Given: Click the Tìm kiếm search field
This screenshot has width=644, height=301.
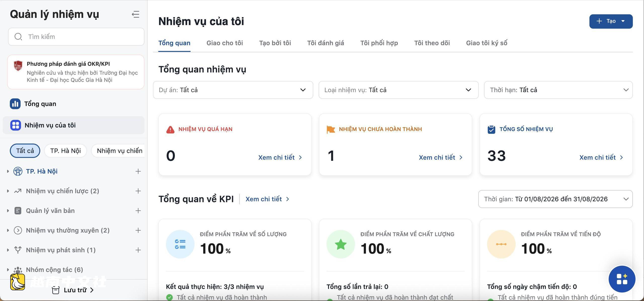Looking at the screenshot, I should [x=76, y=37].
